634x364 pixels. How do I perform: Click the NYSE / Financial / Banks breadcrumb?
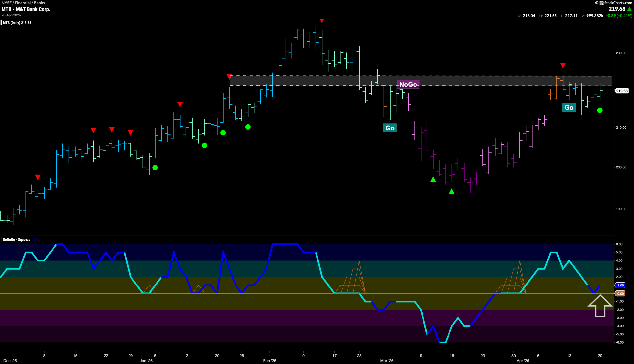click(x=23, y=3)
